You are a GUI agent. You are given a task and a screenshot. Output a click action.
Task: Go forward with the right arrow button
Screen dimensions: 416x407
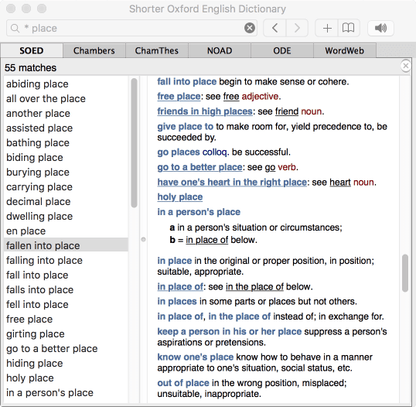click(x=297, y=28)
